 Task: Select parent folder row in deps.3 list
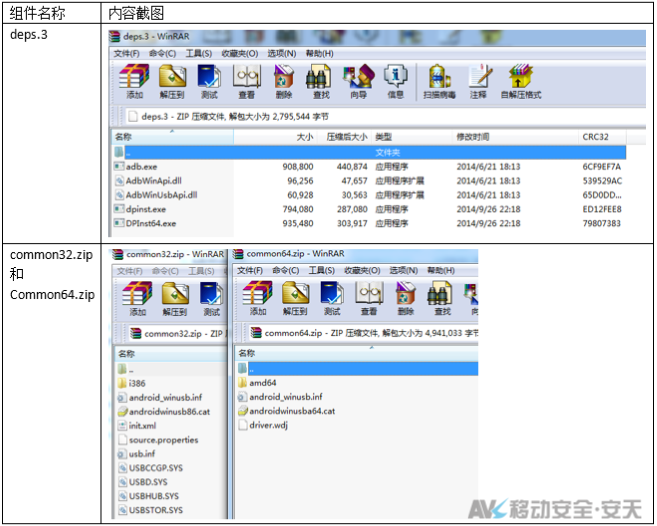click(x=369, y=153)
